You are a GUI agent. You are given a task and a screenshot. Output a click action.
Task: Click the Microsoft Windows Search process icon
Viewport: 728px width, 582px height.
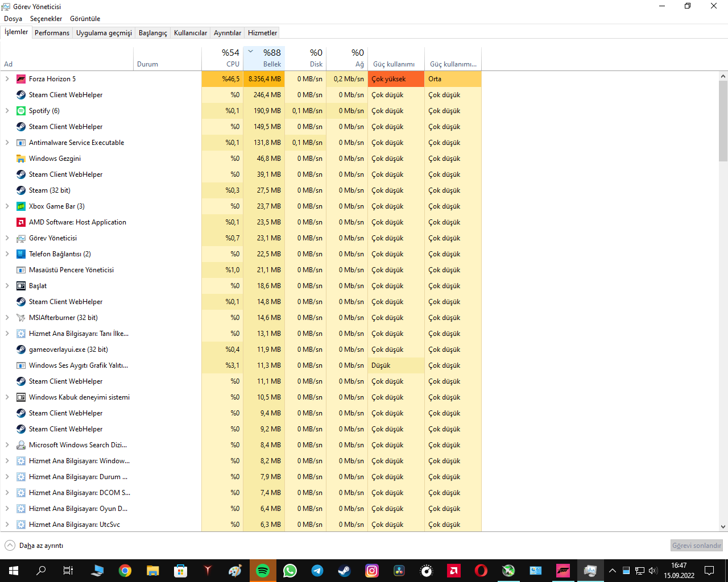coord(21,445)
